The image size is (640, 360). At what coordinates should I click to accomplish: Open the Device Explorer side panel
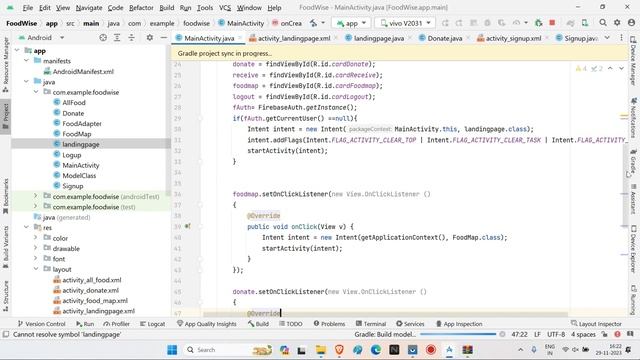pos(633,249)
